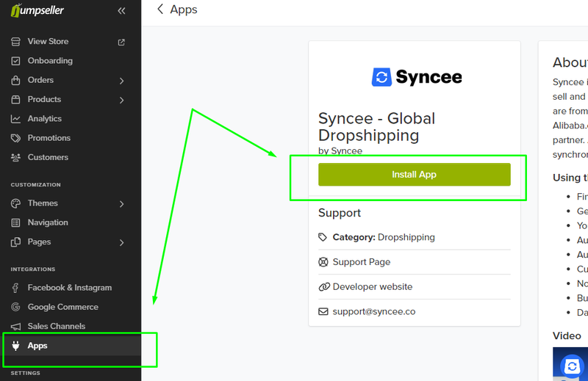Click the lifebuoy icon beside Support Page

[x=323, y=262]
